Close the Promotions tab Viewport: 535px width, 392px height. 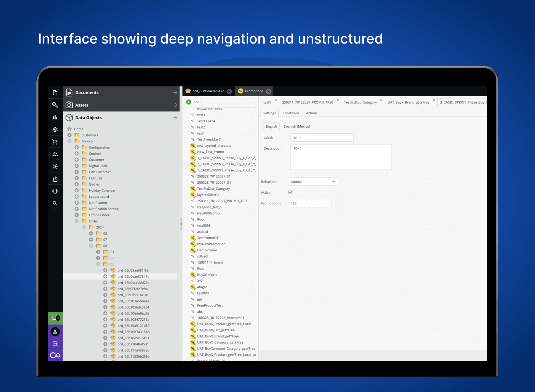[x=269, y=91]
